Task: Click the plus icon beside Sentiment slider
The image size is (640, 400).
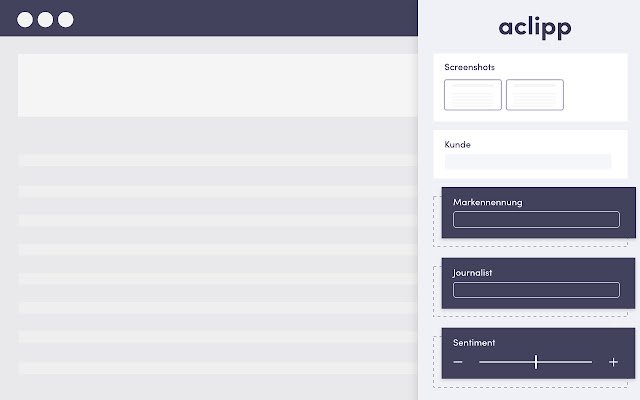Action: pyautogui.click(x=613, y=362)
